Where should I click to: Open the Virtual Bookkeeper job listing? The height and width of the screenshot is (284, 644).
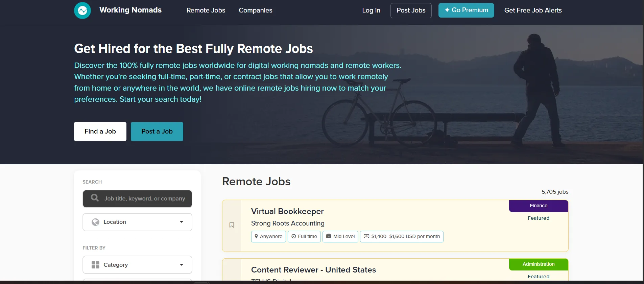coord(287,211)
